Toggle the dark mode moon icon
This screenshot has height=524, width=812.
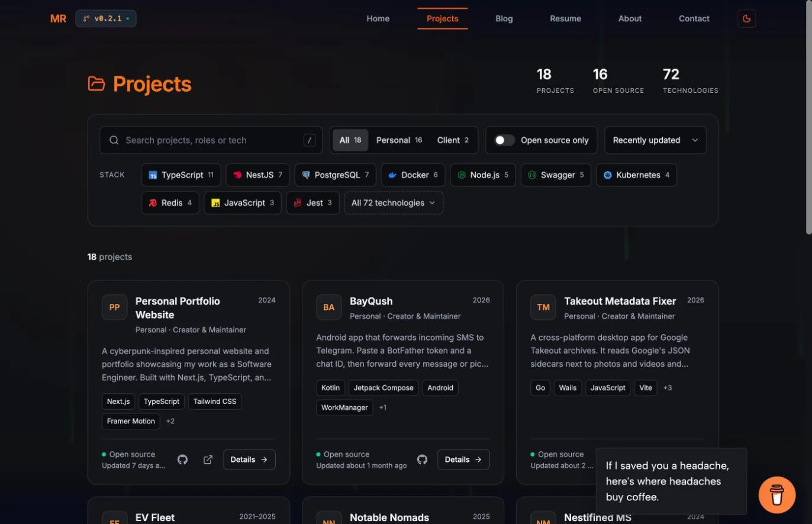pos(746,18)
